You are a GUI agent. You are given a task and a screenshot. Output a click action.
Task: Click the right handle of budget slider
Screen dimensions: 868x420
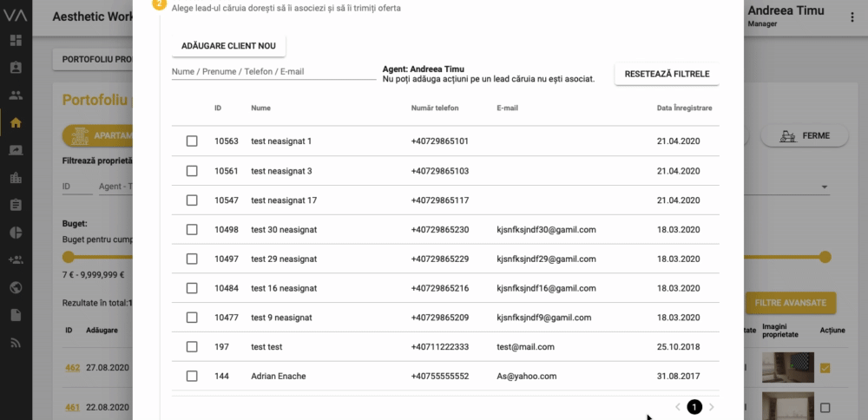[x=825, y=257]
